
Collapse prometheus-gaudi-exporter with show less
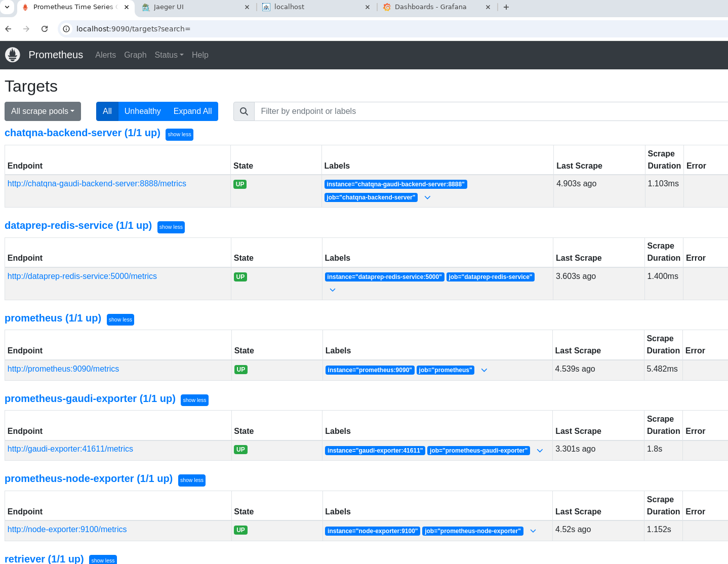click(194, 400)
